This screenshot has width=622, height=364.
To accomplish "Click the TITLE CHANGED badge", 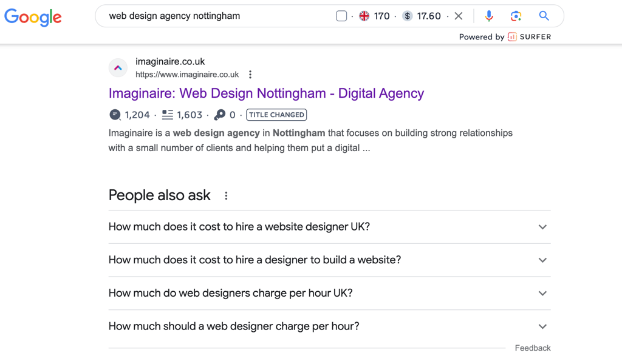I will (x=276, y=115).
